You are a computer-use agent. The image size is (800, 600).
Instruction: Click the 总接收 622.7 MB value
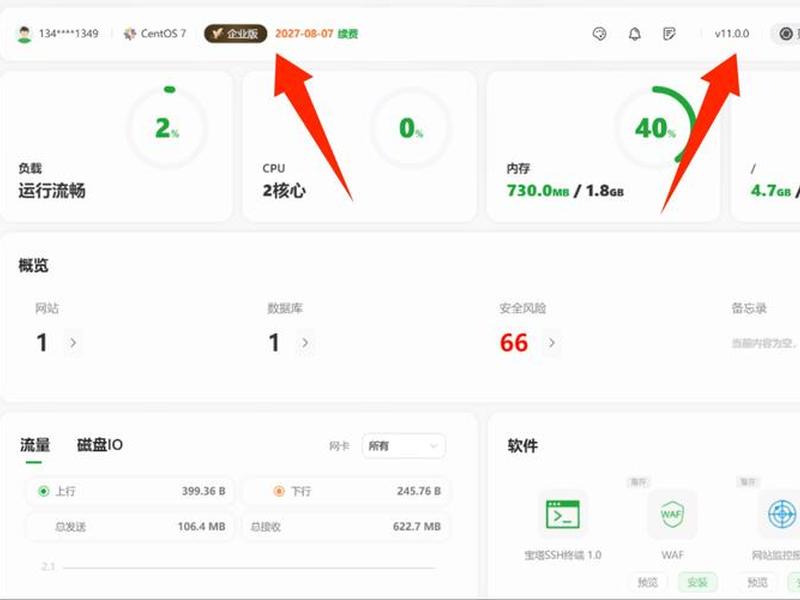416,527
